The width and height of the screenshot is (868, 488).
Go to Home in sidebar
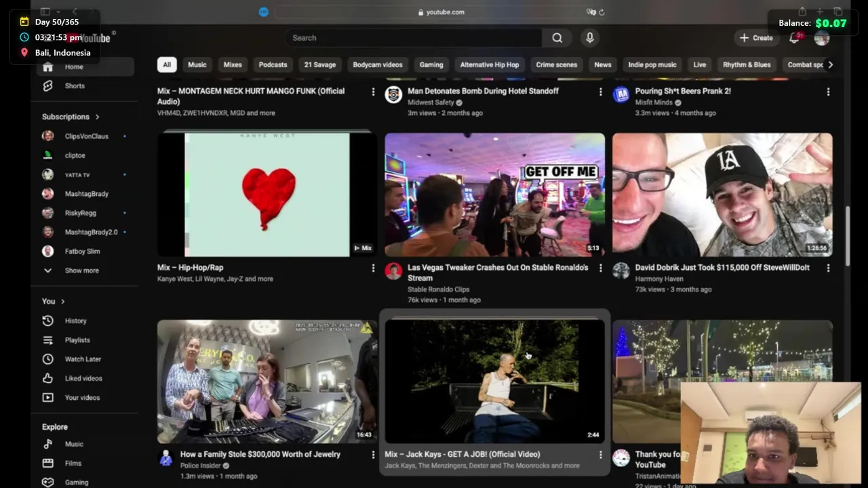pyautogui.click(x=85, y=66)
